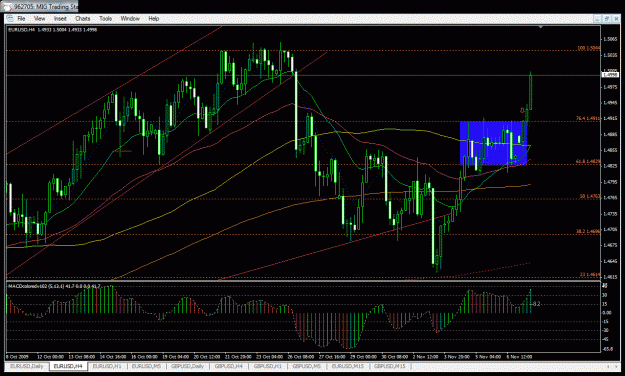Switch to the GBPUSD,Daily chart tab
This screenshot has height=376, width=625.
click(187, 366)
